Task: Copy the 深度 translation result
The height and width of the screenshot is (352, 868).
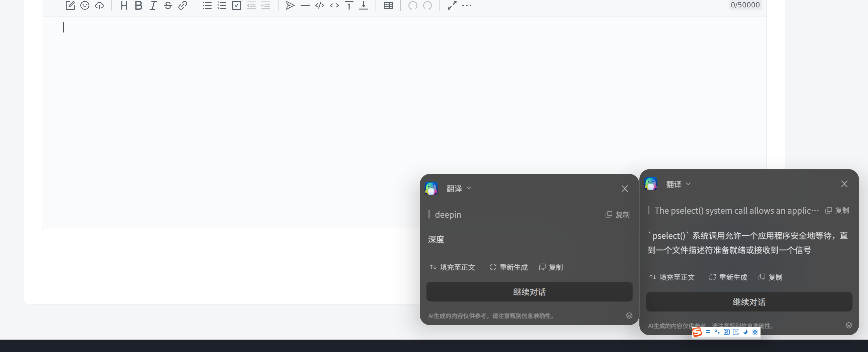Action: (551, 267)
